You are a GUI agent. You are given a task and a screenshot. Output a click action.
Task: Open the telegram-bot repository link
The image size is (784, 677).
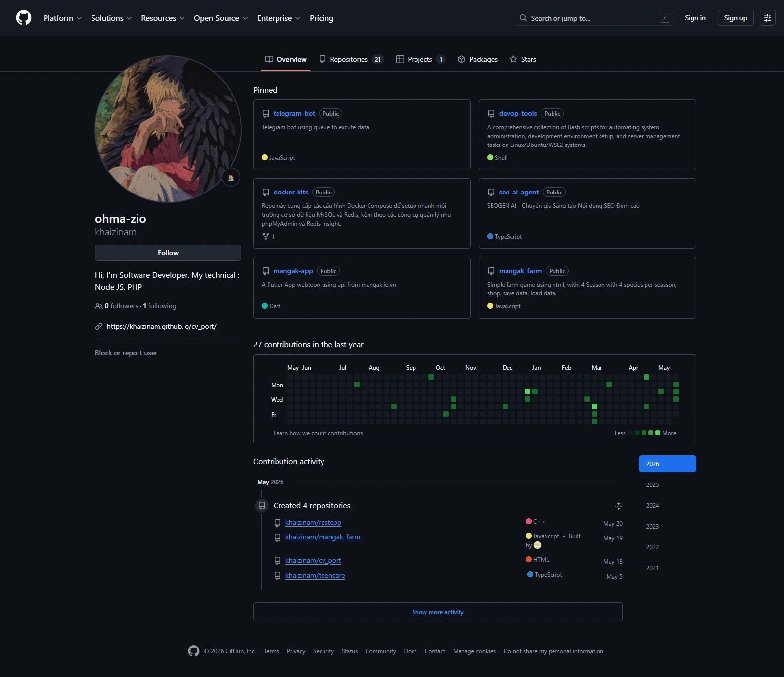point(294,113)
